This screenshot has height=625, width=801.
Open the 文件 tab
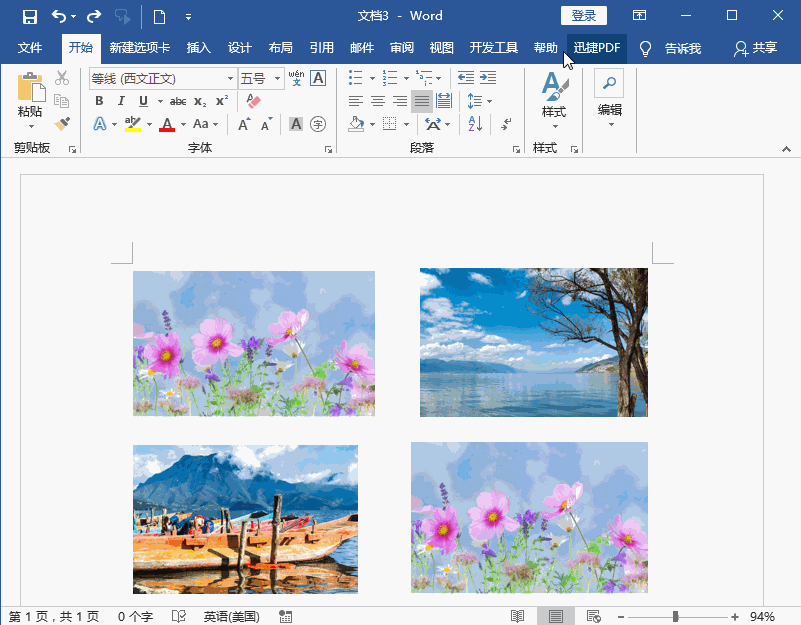(x=30, y=48)
